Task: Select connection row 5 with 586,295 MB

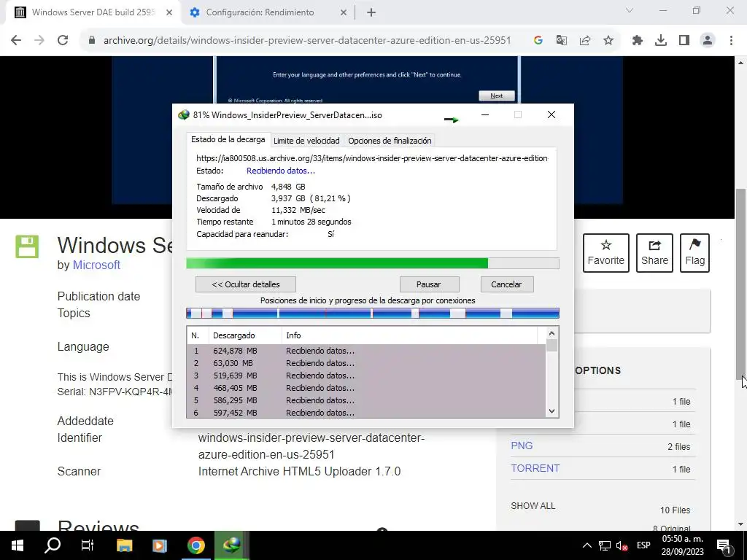Action: pyautogui.click(x=366, y=400)
